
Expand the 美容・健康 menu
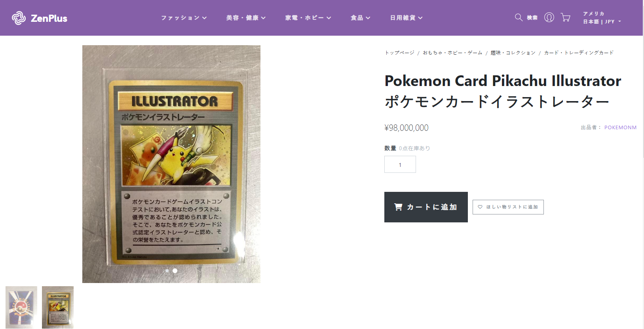[x=246, y=18]
